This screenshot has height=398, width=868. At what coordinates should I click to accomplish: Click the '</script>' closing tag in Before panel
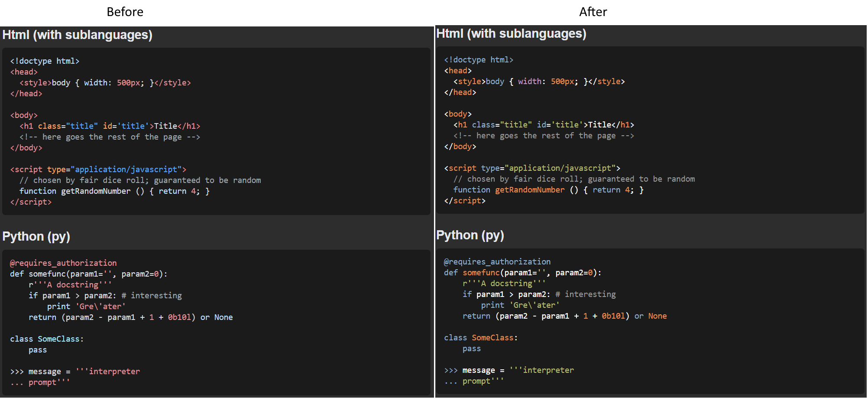tap(31, 202)
